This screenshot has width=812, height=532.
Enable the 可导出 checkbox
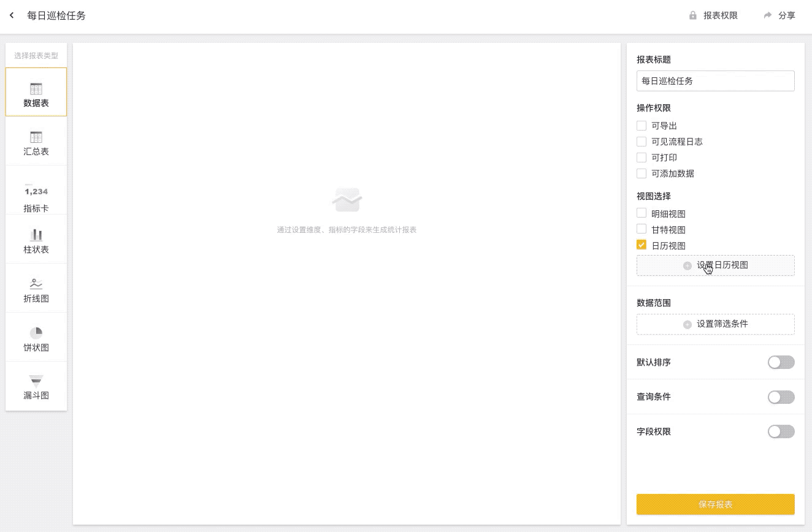[642, 126]
